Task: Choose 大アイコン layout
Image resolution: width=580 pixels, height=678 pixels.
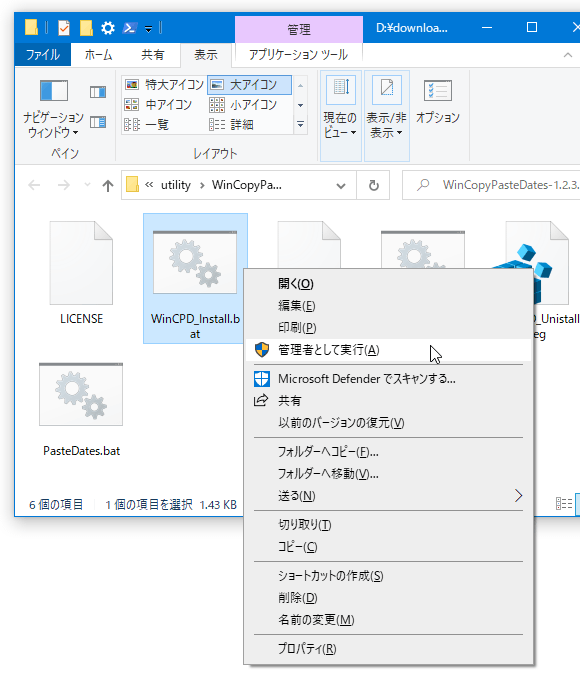Action: [249, 85]
